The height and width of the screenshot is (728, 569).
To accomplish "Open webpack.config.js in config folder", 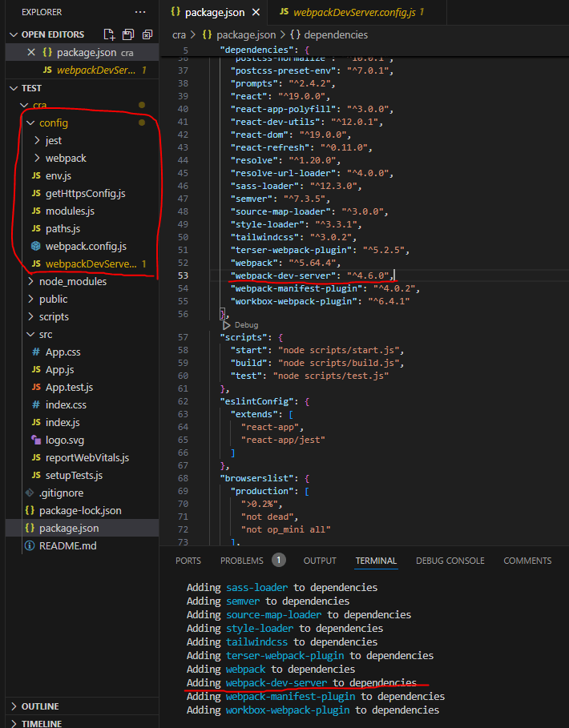I will click(x=86, y=246).
